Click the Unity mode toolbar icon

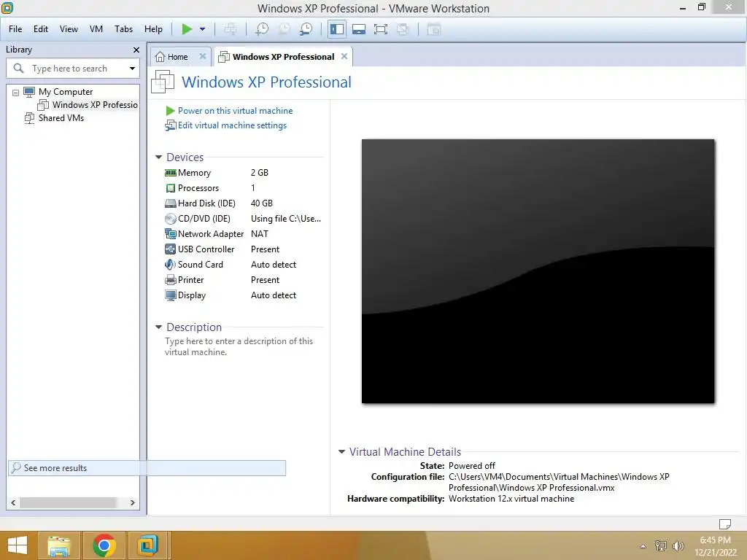click(403, 29)
